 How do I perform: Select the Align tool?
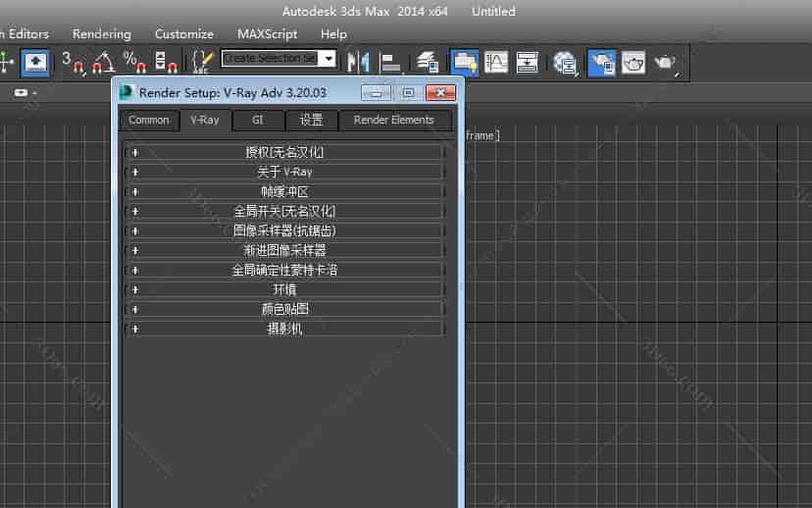pyautogui.click(x=391, y=62)
